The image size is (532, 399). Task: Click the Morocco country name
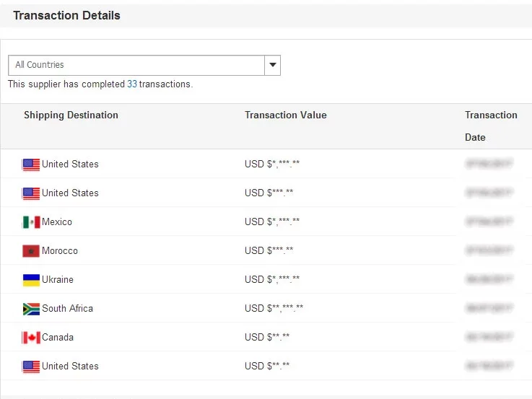pos(60,251)
